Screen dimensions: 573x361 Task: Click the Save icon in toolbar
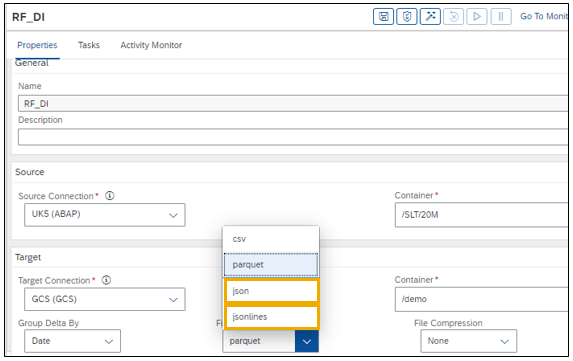(x=383, y=17)
